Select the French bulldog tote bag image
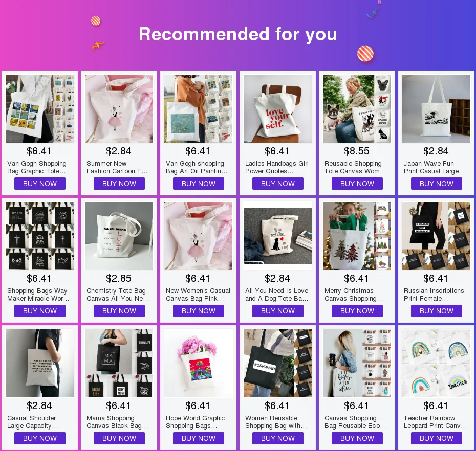This screenshot has height=451, width=476. [357, 108]
